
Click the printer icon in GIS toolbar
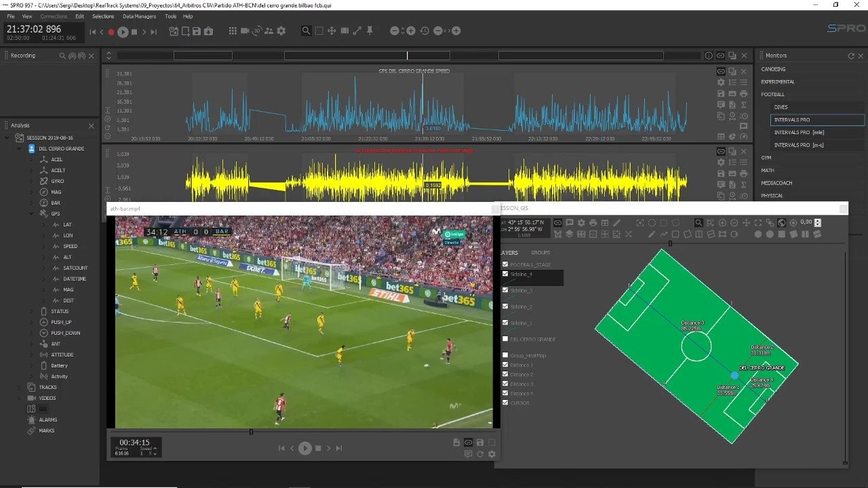point(593,223)
